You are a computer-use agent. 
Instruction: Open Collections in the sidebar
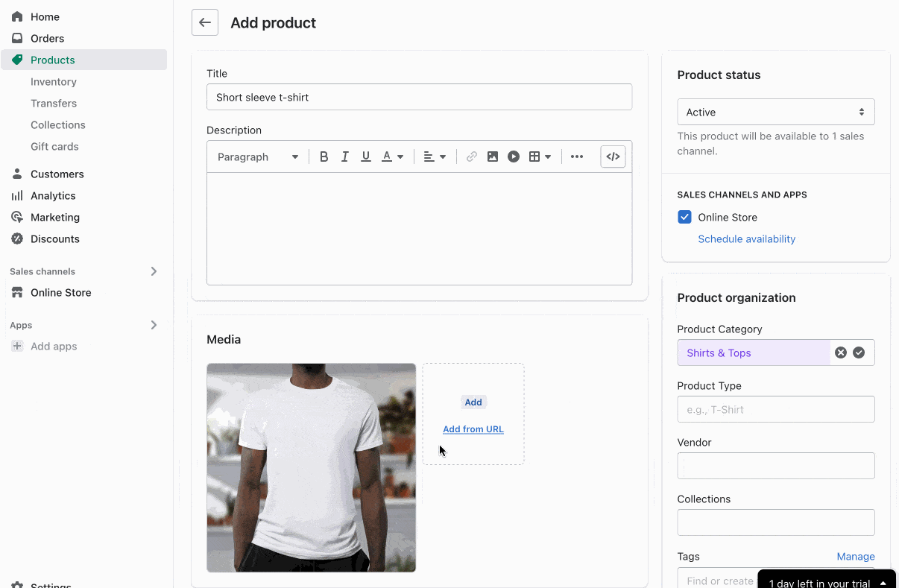coord(58,124)
